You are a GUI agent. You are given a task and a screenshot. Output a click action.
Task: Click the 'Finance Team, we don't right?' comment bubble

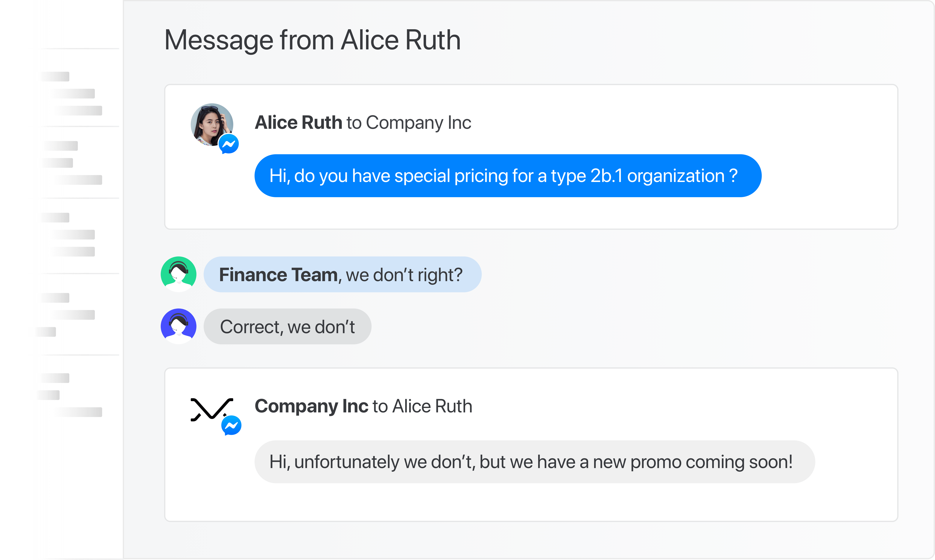343,274
